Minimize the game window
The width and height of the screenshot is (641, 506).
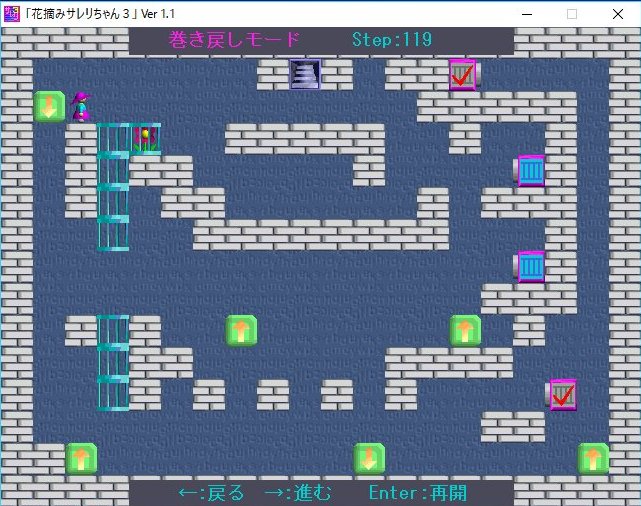point(526,13)
